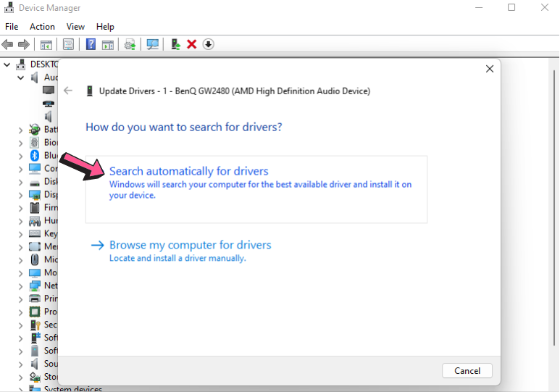The width and height of the screenshot is (560, 392).
Task: Click the Biometric devices fingerprint icon
Action: (x=35, y=143)
